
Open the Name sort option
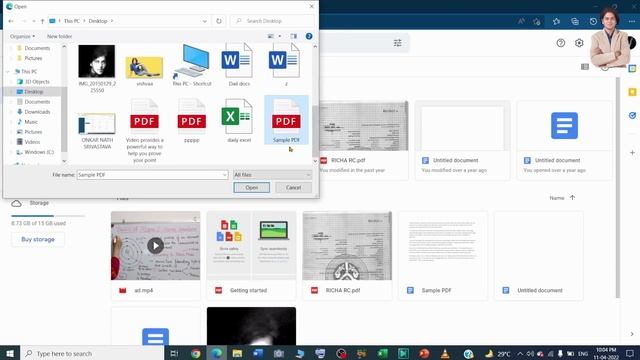click(556, 198)
